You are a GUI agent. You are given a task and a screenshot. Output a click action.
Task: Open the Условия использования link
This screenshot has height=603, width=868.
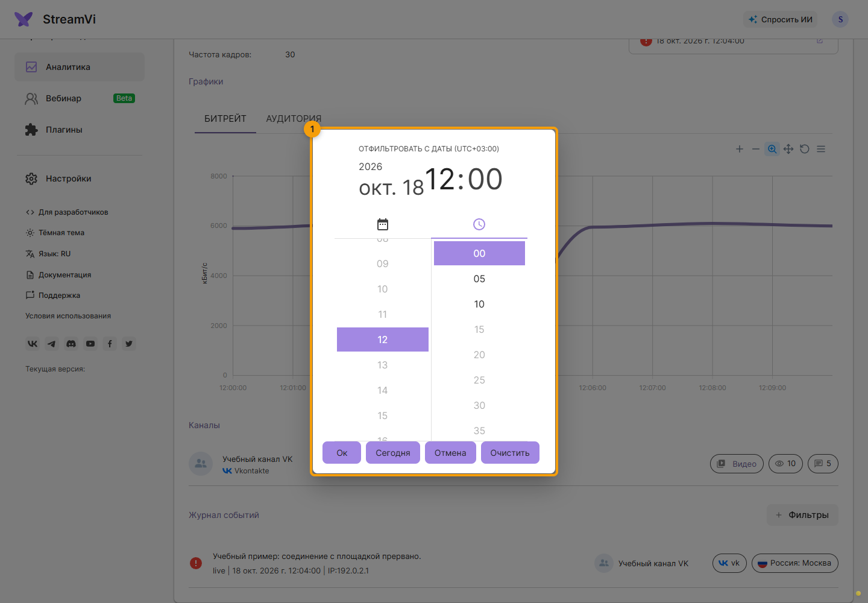click(68, 316)
